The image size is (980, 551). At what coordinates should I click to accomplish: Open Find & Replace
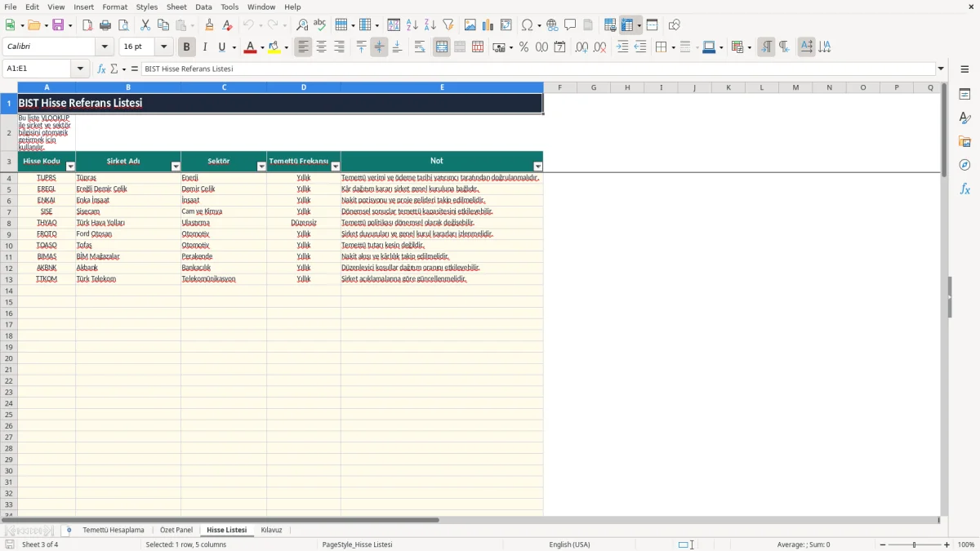[x=302, y=25]
